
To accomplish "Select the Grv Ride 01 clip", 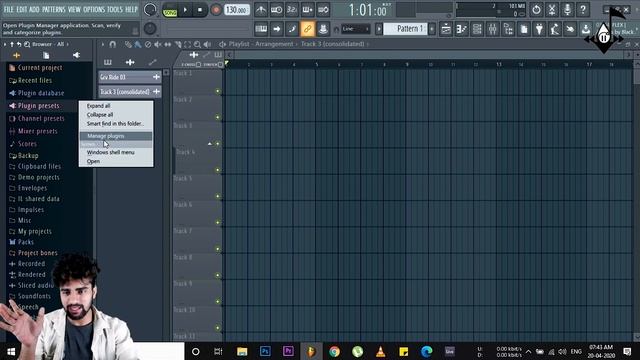I will (x=130, y=77).
